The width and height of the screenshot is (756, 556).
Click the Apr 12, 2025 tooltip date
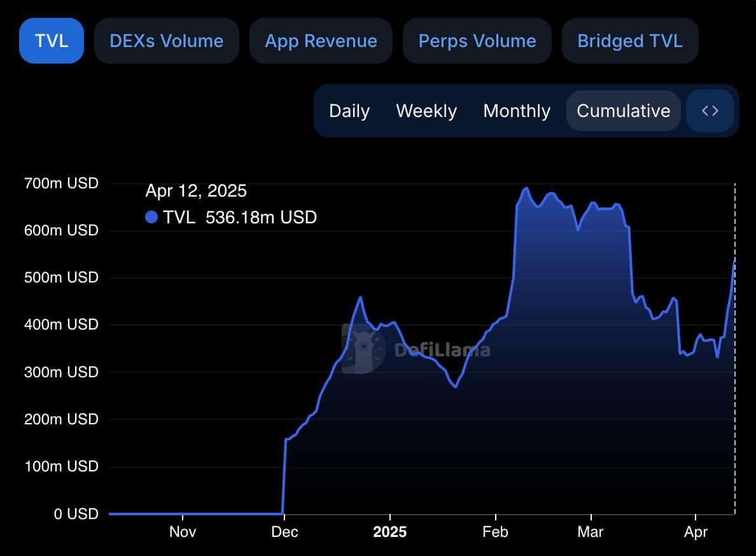(x=196, y=191)
